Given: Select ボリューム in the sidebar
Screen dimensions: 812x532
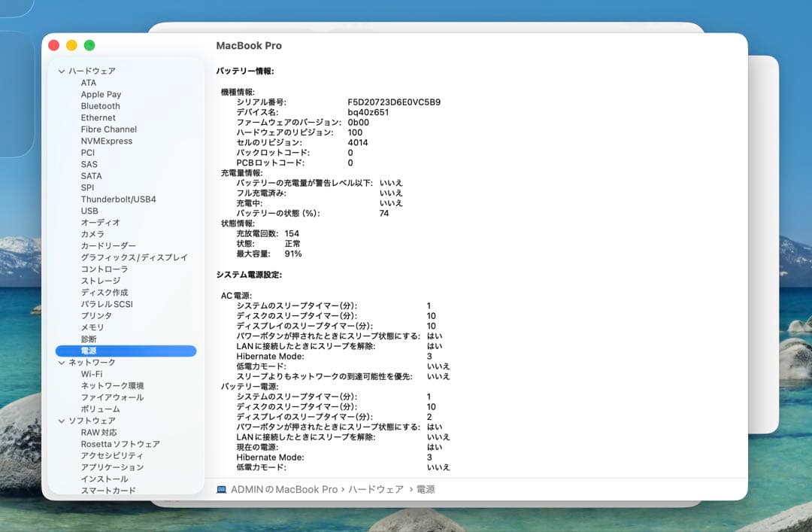Looking at the screenshot, I should (x=101, y=409).
